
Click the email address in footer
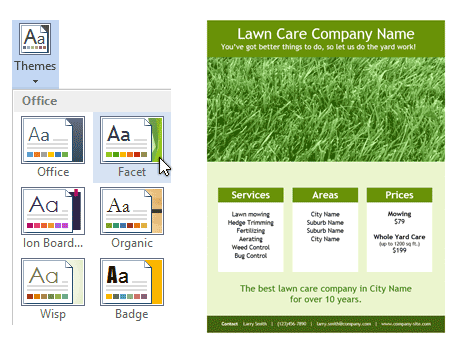344,324
